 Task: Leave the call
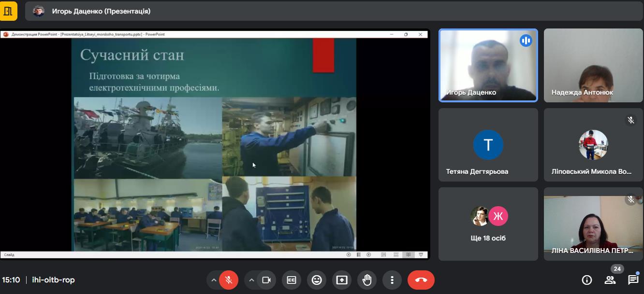point(421,280)
